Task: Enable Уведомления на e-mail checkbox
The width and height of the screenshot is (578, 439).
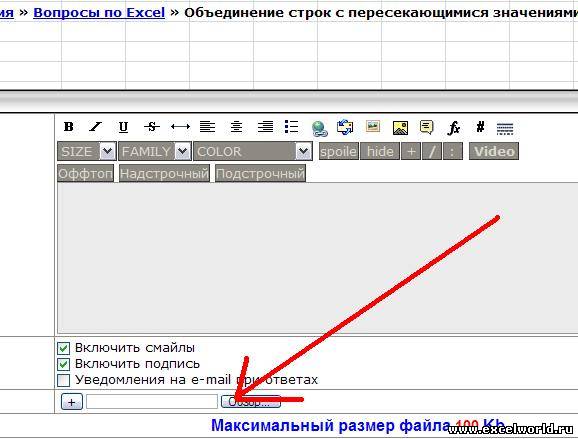Action: [63, 380]
